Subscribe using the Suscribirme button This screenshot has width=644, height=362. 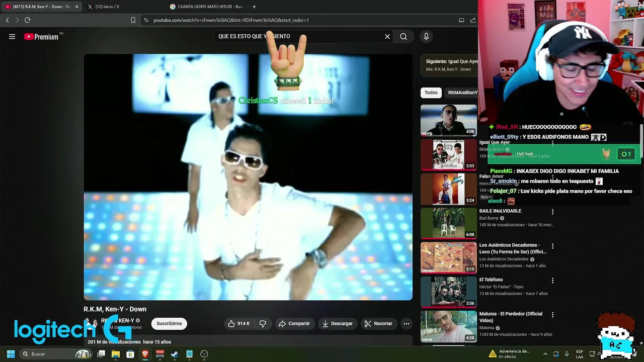pyautogui.click(x=169, y=324)
